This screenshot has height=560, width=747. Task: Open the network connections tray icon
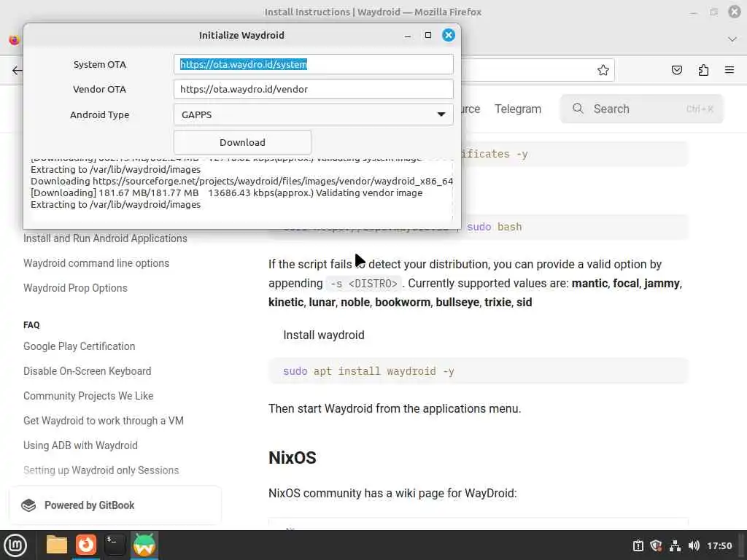click(675, 545)
